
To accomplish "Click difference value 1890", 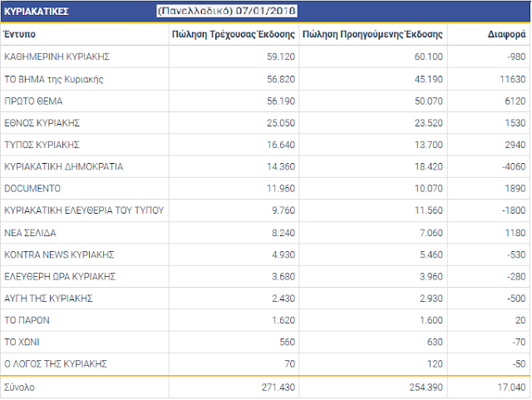I will coord(515,189).
